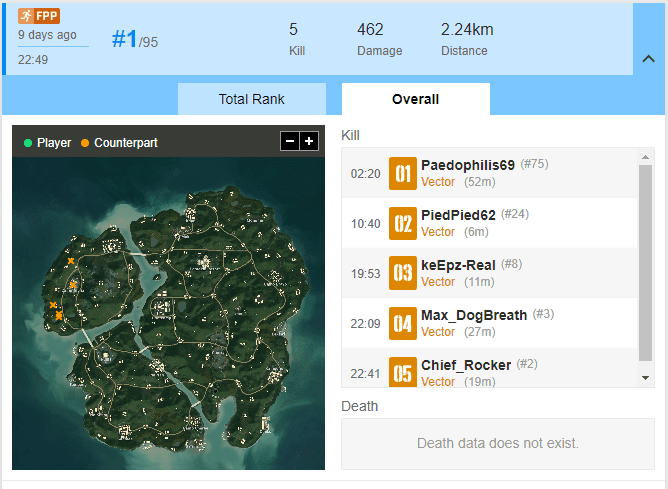Select the Overall tab

pos(416,99)
